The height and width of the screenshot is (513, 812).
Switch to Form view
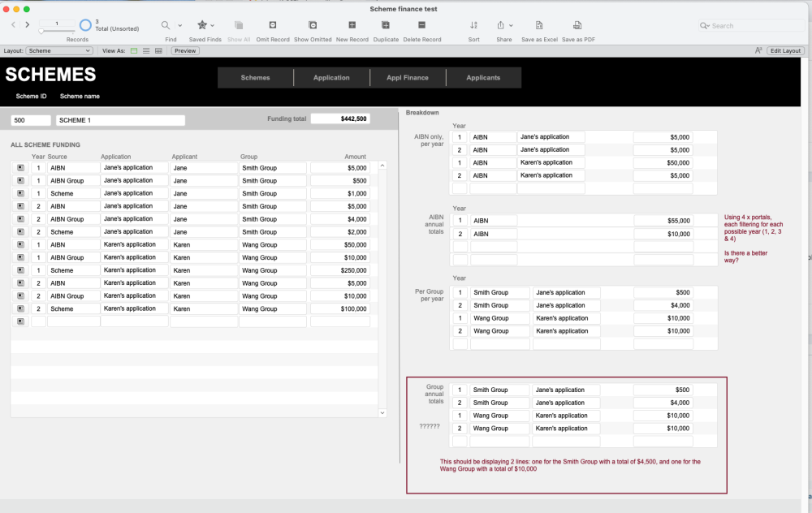click(x=134, y=50)
